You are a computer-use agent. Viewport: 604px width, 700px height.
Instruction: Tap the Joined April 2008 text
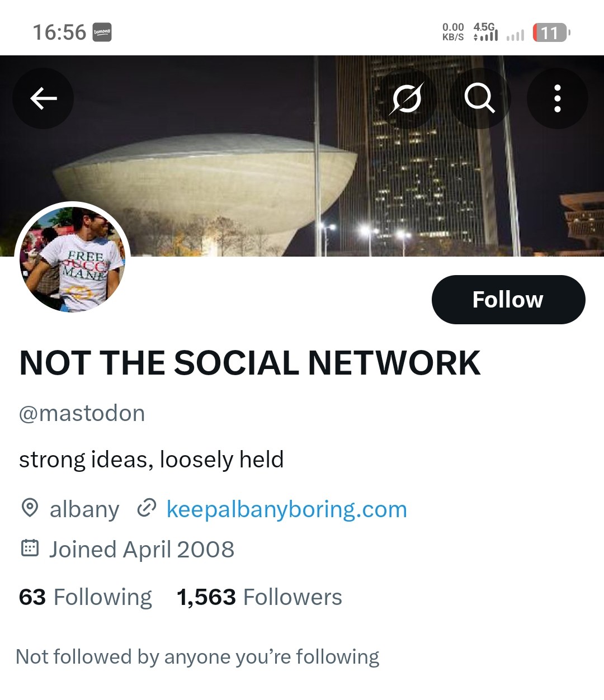[x=141, y=550]
